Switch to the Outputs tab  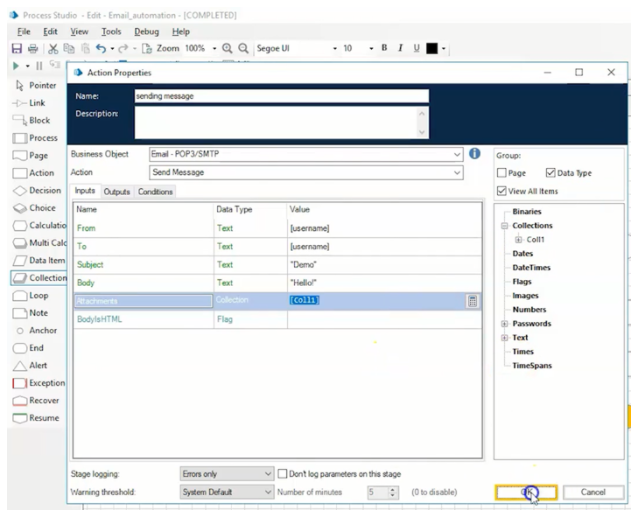116,191
